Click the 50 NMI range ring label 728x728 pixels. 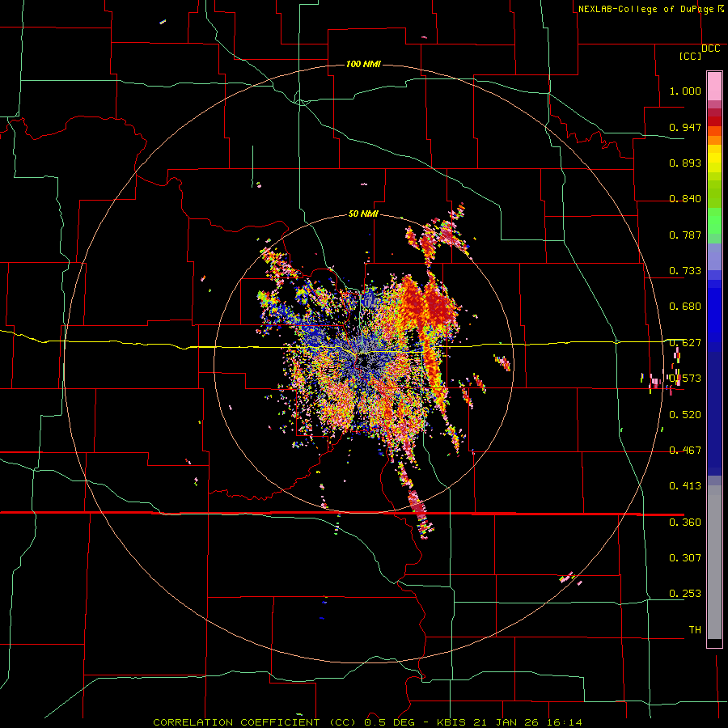coord(363,214)
